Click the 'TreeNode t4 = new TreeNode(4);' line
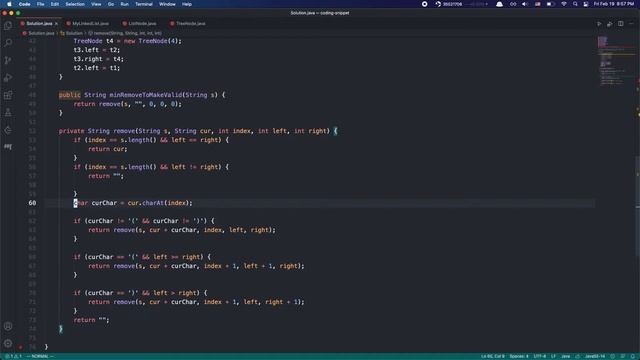 click(x=127, y=41)
